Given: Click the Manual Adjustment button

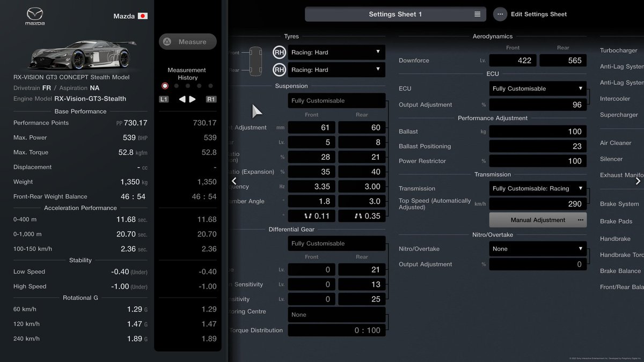Looking at the screenshot, I should [538, 220].
